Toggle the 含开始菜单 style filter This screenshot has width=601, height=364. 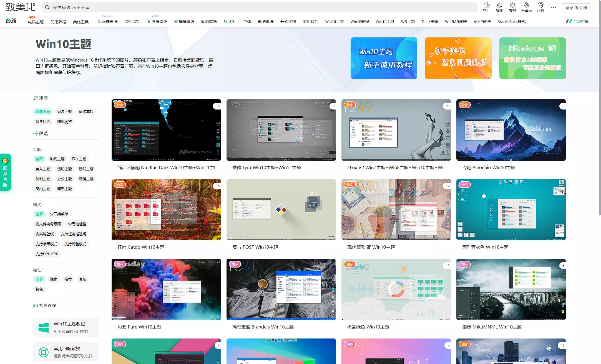click(x=59, y=214)
